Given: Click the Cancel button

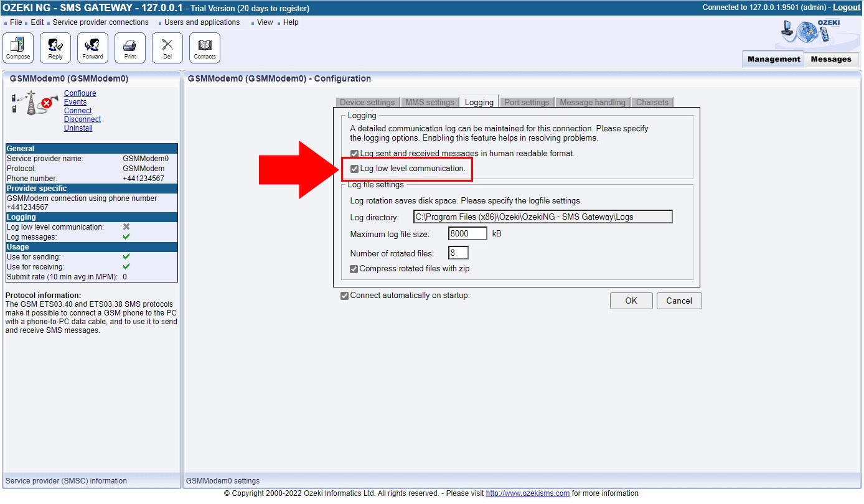Looking at the screenshot, I should pyautogui.click(x=679, y=301).
